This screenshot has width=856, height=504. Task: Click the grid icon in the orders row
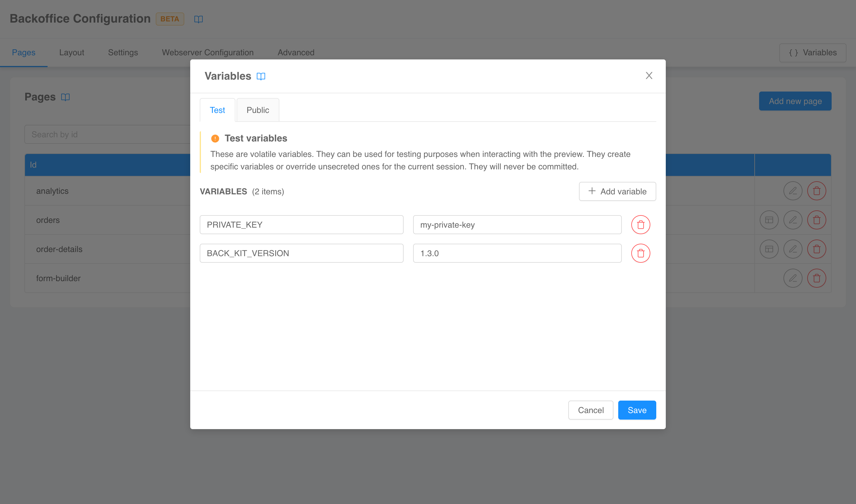coord(769,220)
